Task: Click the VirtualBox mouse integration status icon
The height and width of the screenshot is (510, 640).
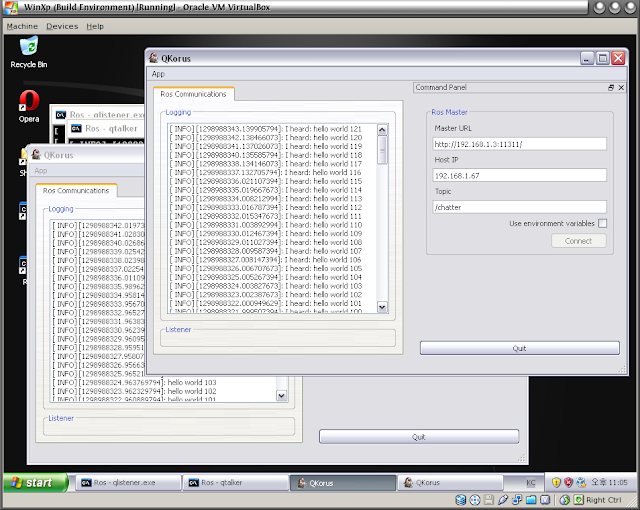Action: (x=564, y=500)
